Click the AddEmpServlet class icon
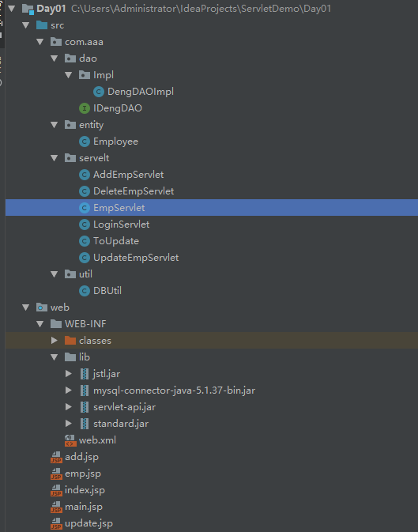This screenshot has width=418, height=532. (x=85, y=175)
